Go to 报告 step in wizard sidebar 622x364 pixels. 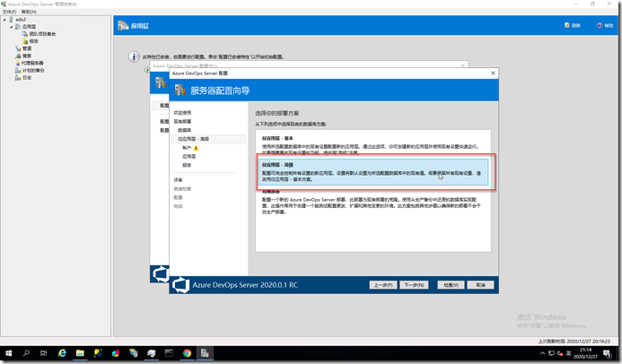(187, 165)
